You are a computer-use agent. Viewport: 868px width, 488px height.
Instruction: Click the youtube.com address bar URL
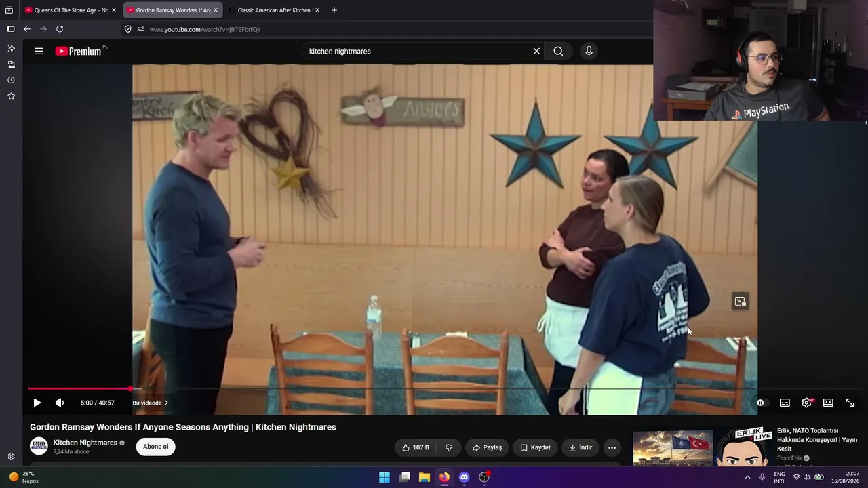pos(205,29)
